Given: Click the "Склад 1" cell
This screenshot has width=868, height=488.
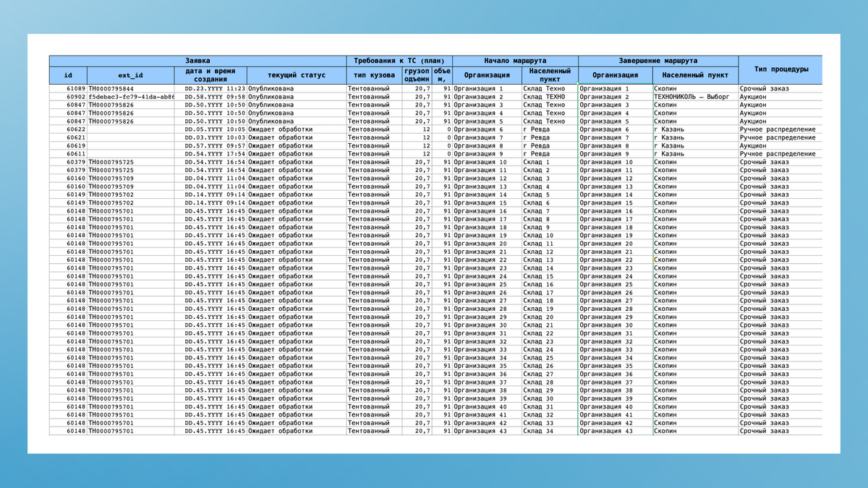Looking at the screenshot, I should pyautogui.click(x=550, y=162).
